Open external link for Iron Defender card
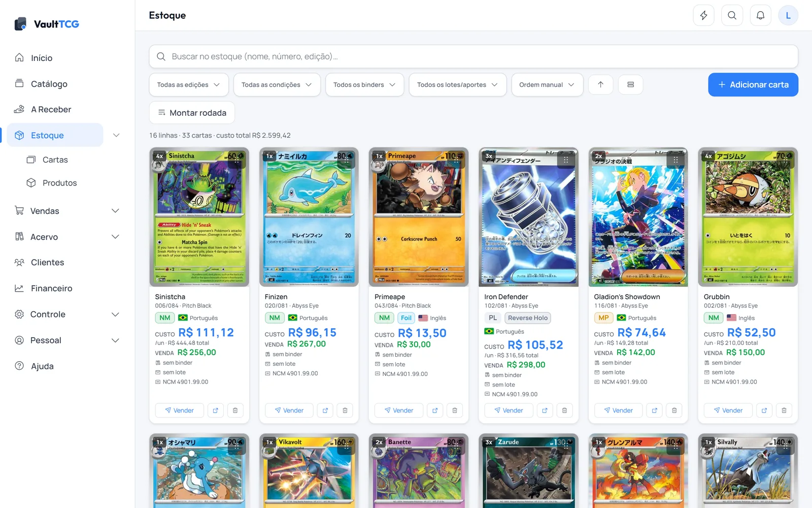812x508 pixels. [545, 410]
